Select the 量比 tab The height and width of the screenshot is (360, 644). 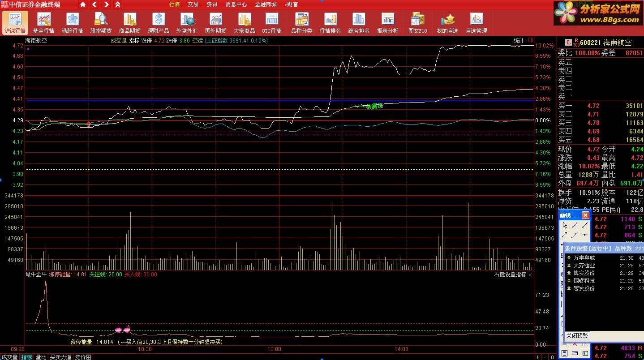[x=41, y=357]
